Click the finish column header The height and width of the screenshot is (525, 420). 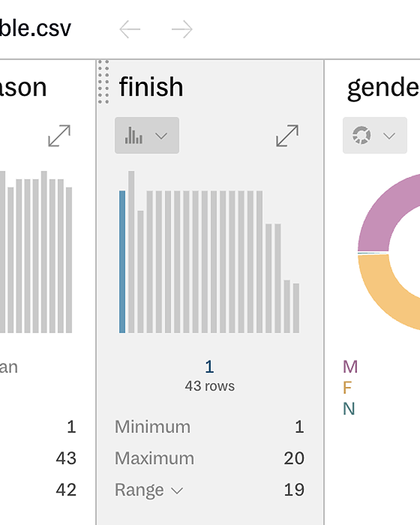point(151,87)
